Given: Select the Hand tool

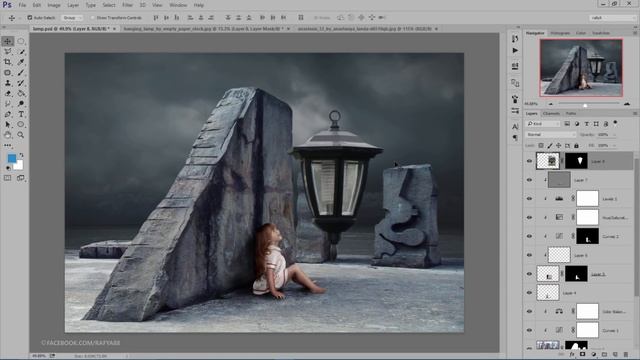Looking at the screenshot, I should tap(8, 135).
